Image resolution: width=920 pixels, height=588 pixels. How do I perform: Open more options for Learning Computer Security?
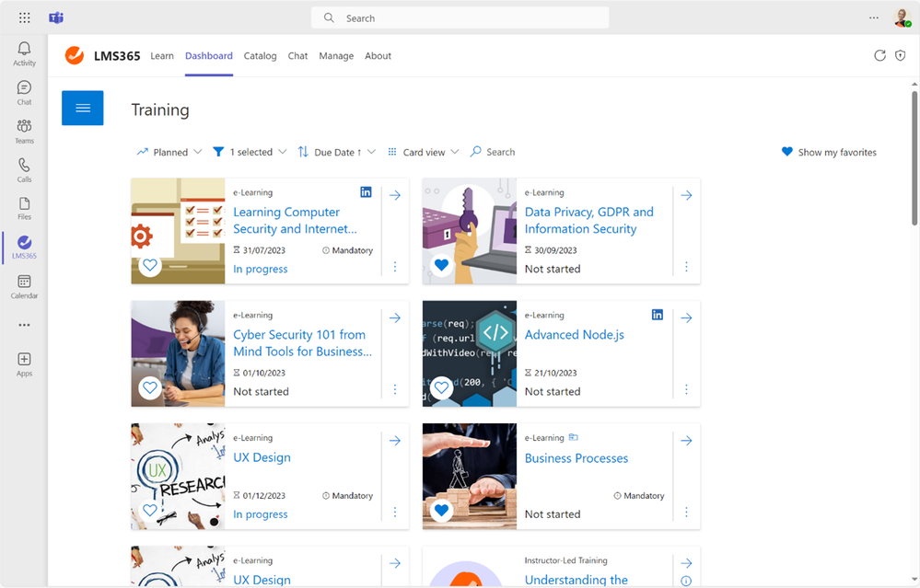pyautogui.click(x=395, y=267)
